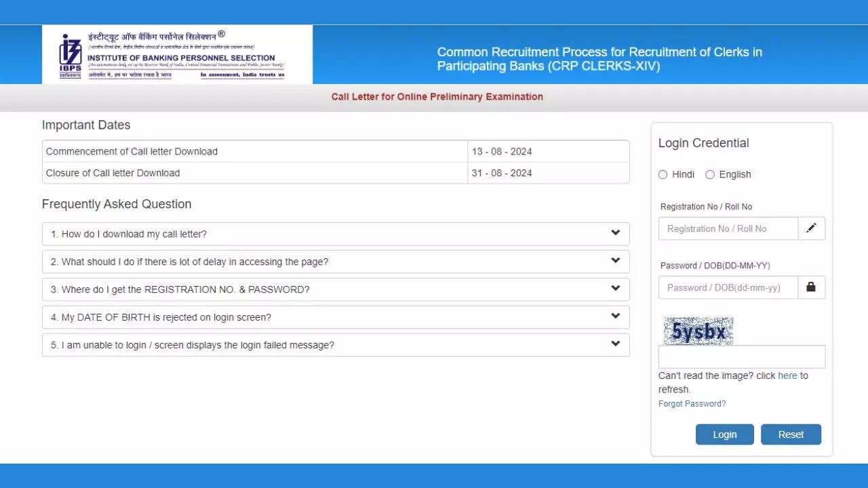
Task: Click the lock icon beside Password field
Action: pyautogui.click(x=811, y=287)
